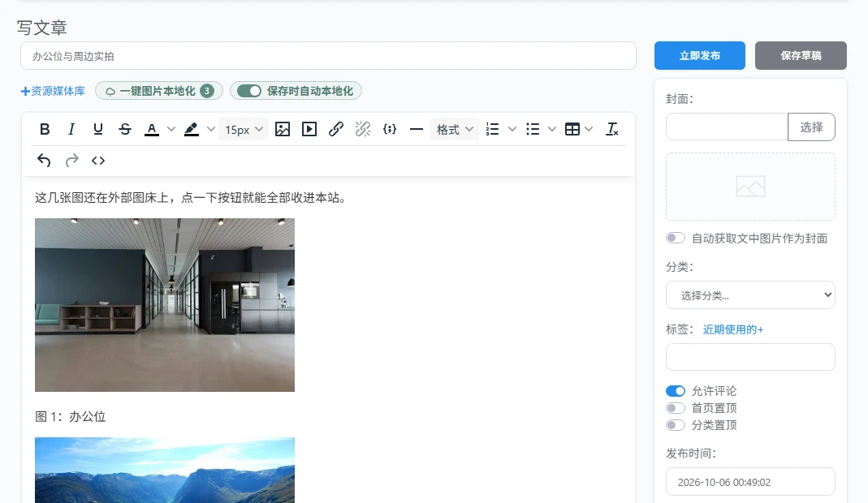The height and width of the screenshot is (503, 868).
Task: Insert a horizontal rule line
Action: (x=417, y=130)
